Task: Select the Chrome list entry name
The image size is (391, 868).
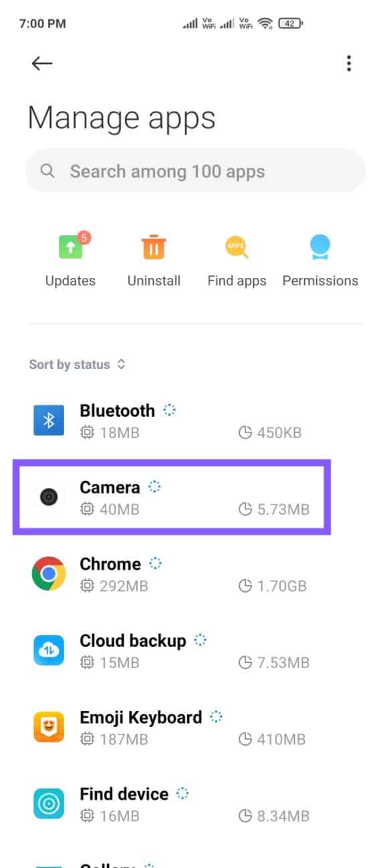Action: click(x=110, y=564)
